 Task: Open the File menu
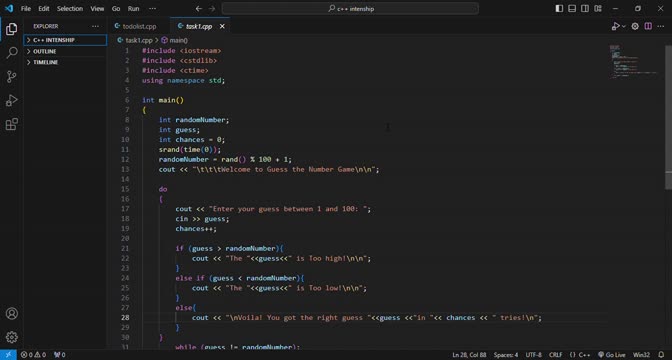(x=26, y=9)
